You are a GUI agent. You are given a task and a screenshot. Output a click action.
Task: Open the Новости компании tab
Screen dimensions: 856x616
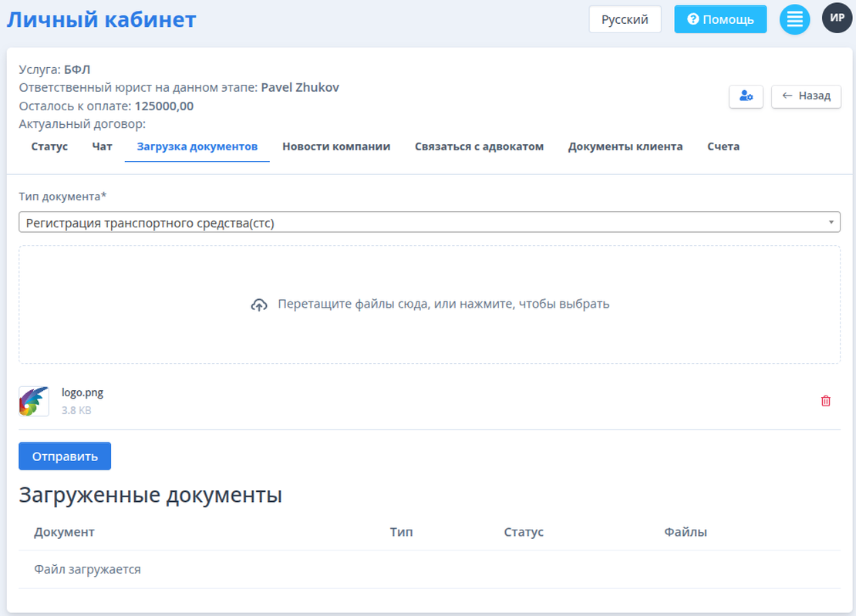[x=336, y=146]
